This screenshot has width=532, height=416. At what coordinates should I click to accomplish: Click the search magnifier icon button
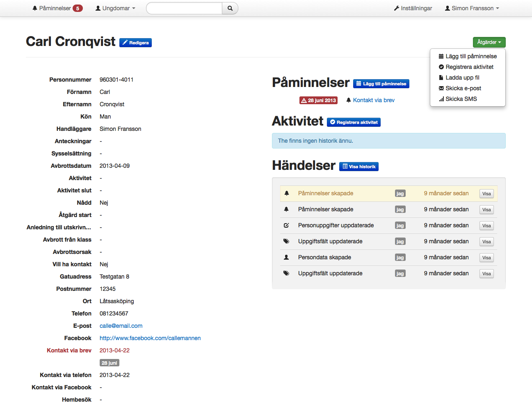click(230, 8)
